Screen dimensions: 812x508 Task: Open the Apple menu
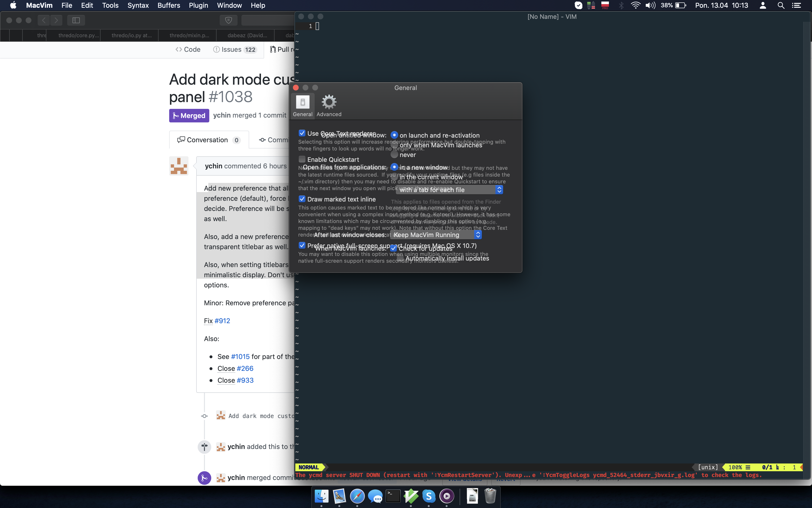(13, 5)
